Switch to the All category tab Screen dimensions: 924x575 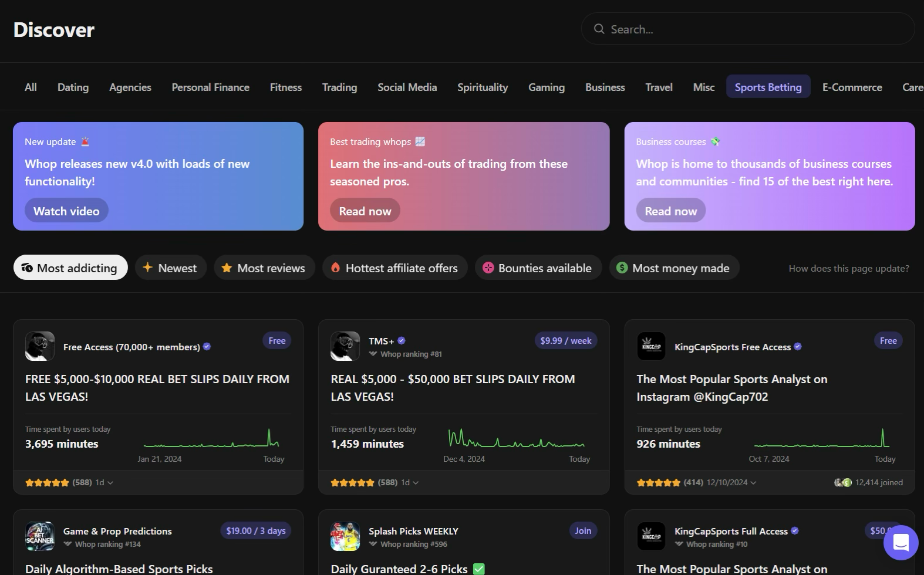pos(31,87)
